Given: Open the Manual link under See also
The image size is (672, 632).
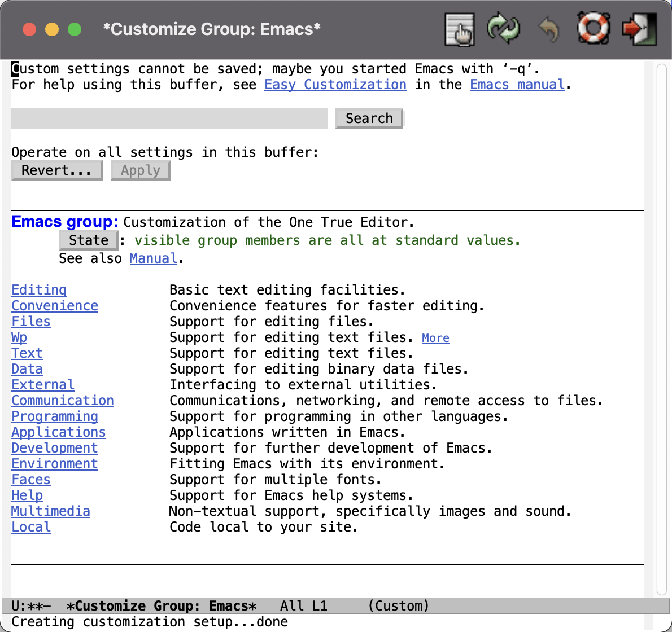Looking at the screenshot, I should (153, 258).
